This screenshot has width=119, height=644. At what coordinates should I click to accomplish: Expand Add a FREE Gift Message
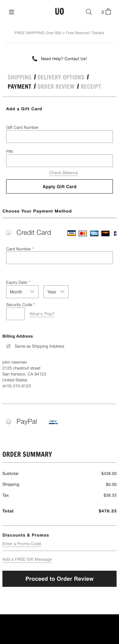27,559
